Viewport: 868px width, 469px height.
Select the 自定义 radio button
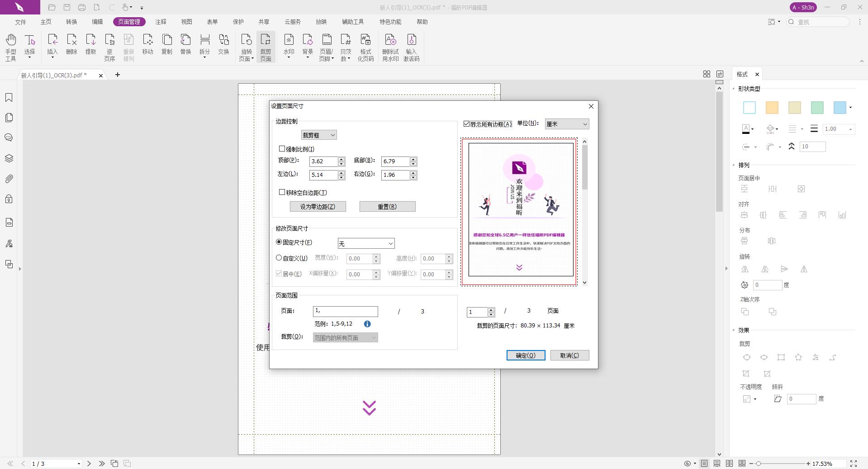click(279, 258)
